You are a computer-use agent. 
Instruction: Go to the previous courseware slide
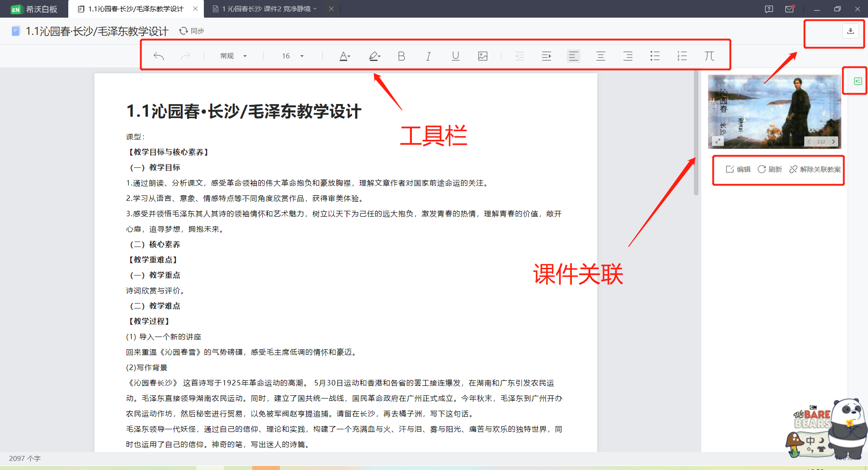809,142
